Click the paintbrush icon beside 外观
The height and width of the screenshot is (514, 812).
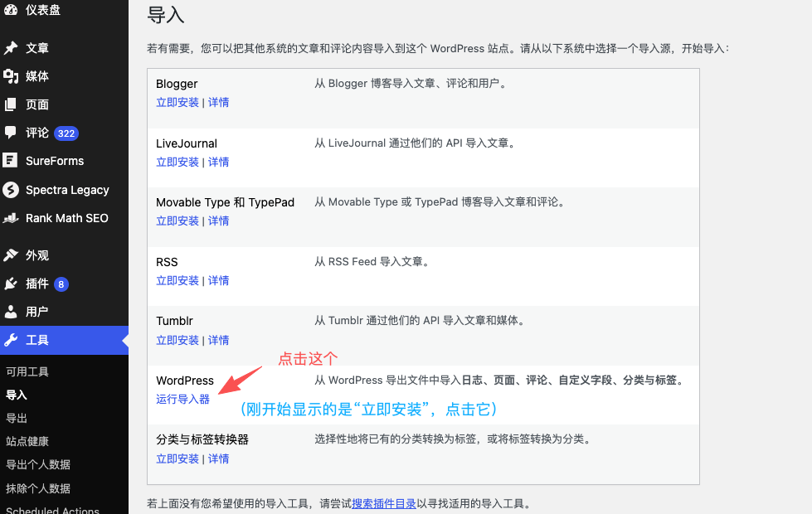(10, 255)
